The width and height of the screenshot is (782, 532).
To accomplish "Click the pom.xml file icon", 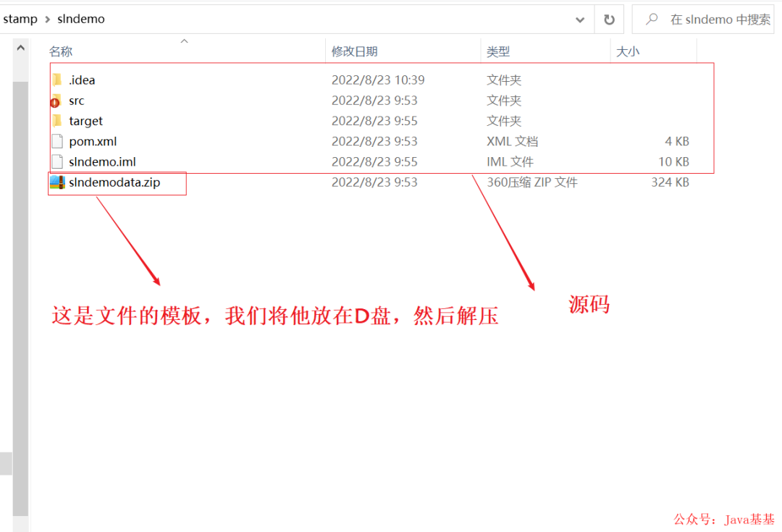I will click(x=56, y=141).
